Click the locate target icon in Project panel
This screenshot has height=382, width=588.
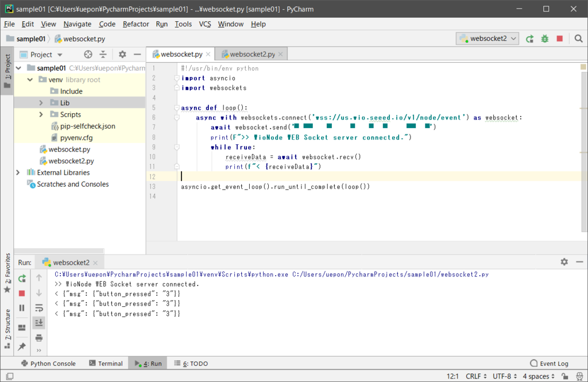pos(88,55)
